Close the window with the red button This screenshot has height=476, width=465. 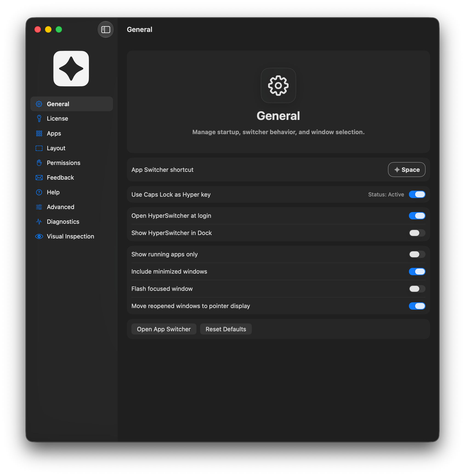point(38,30)
